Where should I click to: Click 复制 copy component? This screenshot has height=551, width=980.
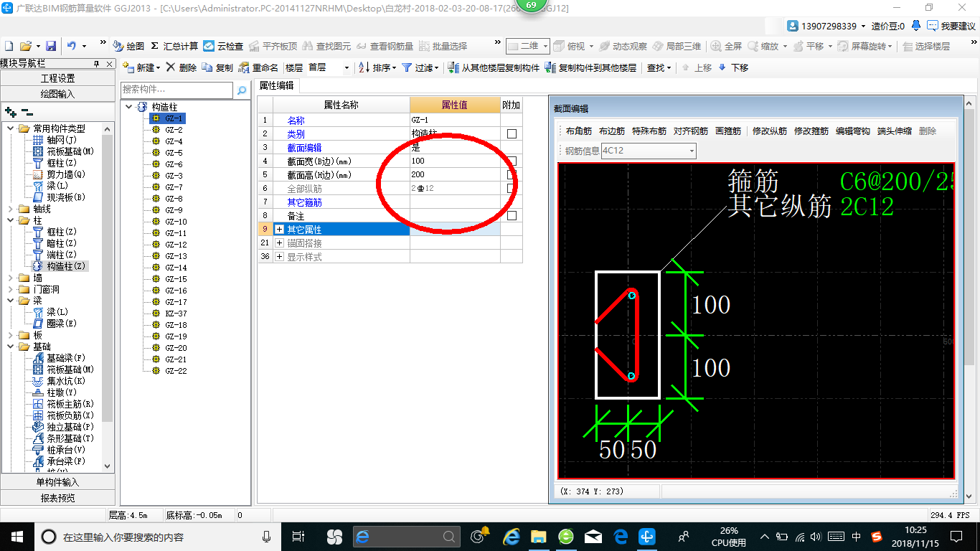tap(218, 67)
